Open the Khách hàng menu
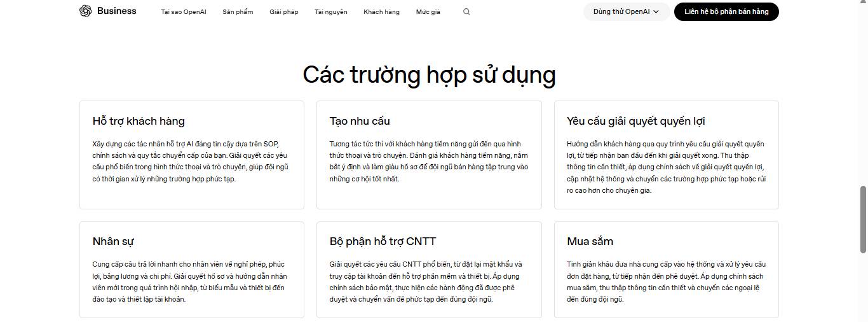The height and width of the screenshot is (322, 868). tap(381, 12)
